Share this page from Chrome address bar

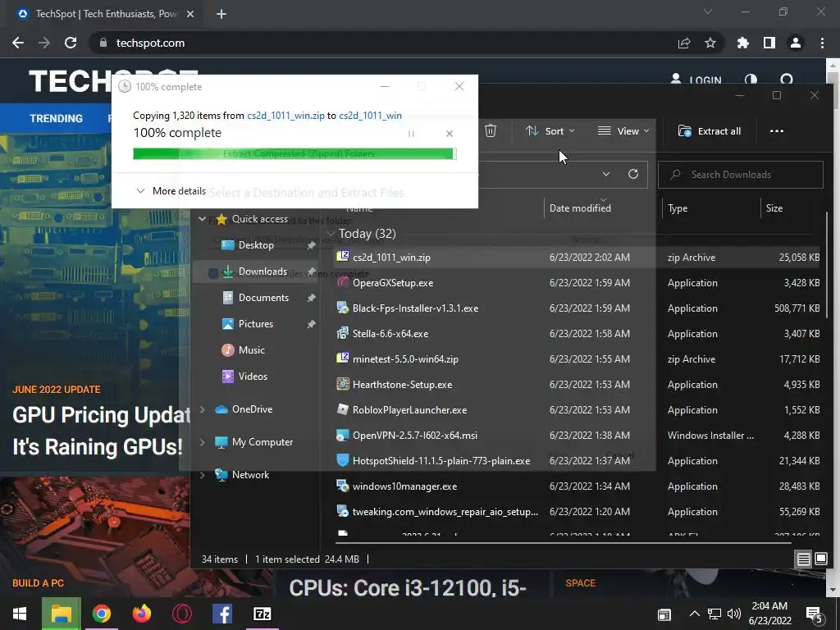click(684, 43)
